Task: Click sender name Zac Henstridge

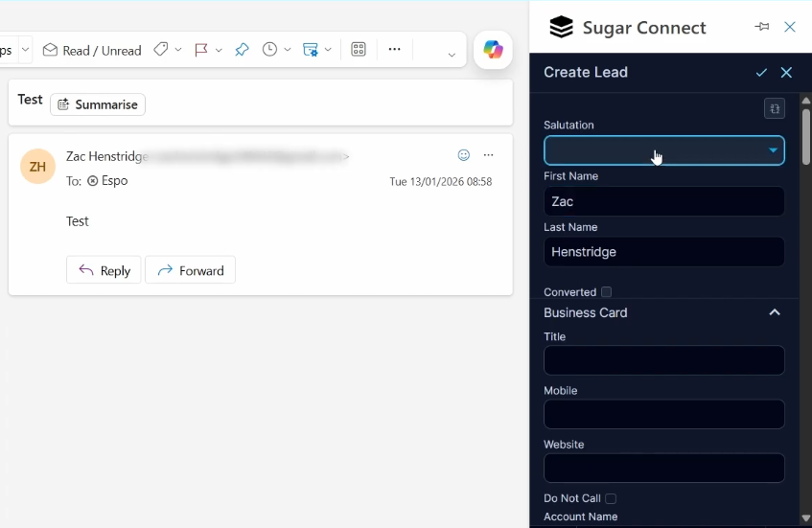Action: click(107, 156)
